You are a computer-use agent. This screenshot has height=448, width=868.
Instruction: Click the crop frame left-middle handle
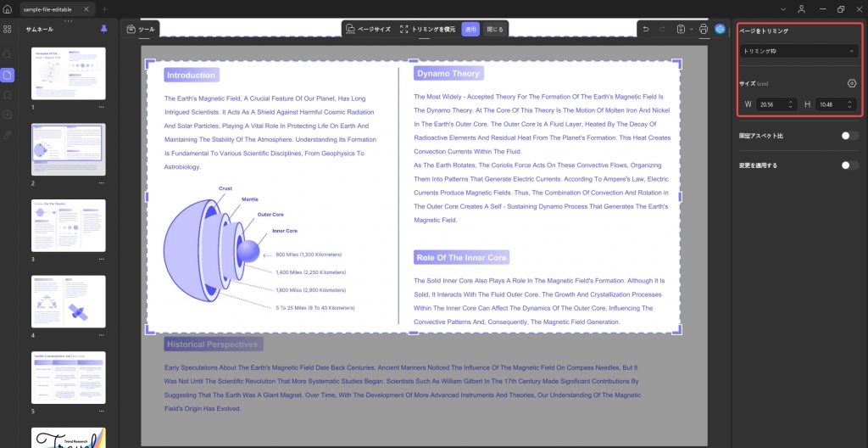pyautogui.click(x=147, y=197)
